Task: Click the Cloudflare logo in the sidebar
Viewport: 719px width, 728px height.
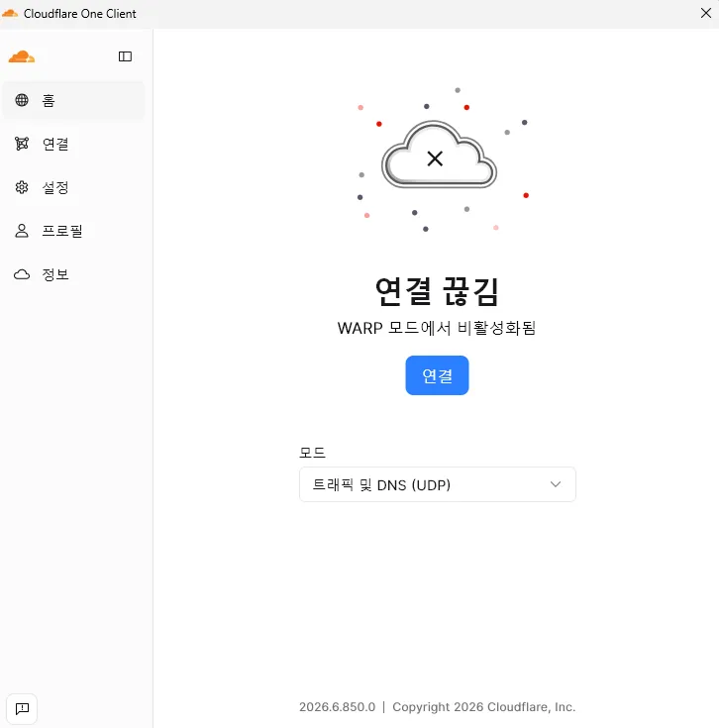Action: click(x=22, y=56)
